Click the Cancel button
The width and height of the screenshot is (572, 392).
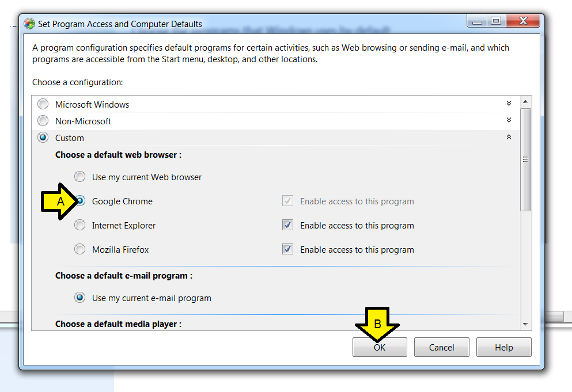tap(441, 347)
